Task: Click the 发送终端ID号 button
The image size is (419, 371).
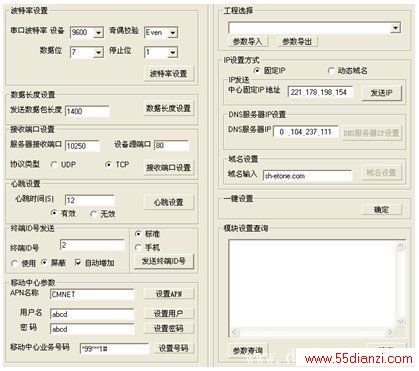Action: (x=164, y=261)
